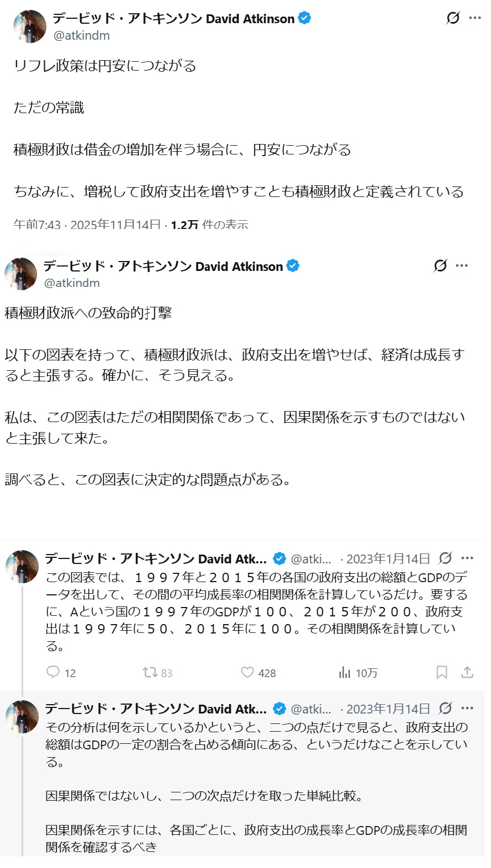Viewport: 491px width, 868px height.
Task: Click the Grok icon on the first reply
Action: pyautogui.click(x=445, y=558)
